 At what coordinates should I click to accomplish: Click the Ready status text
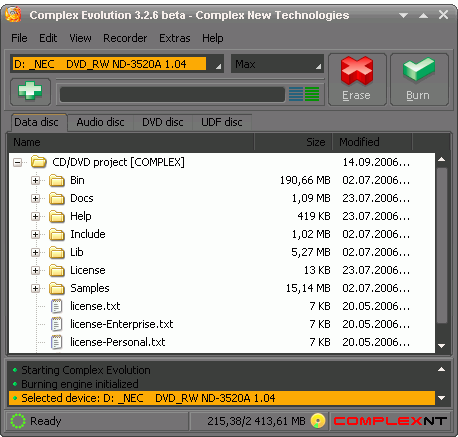coord(46,421)
